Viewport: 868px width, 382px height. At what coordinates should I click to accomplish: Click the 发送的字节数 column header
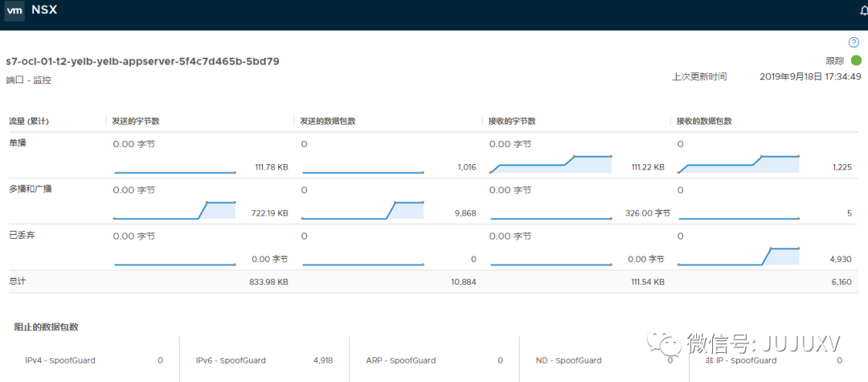136,121
